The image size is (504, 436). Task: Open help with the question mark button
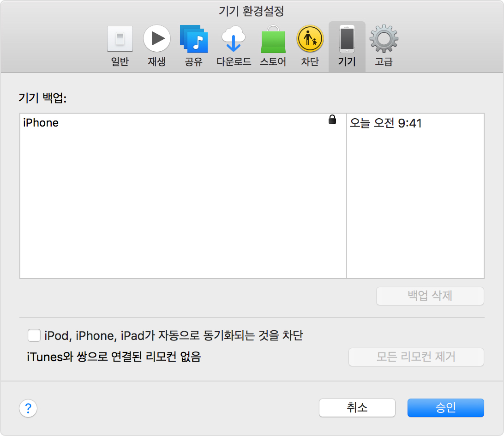(x=28, y=408)
